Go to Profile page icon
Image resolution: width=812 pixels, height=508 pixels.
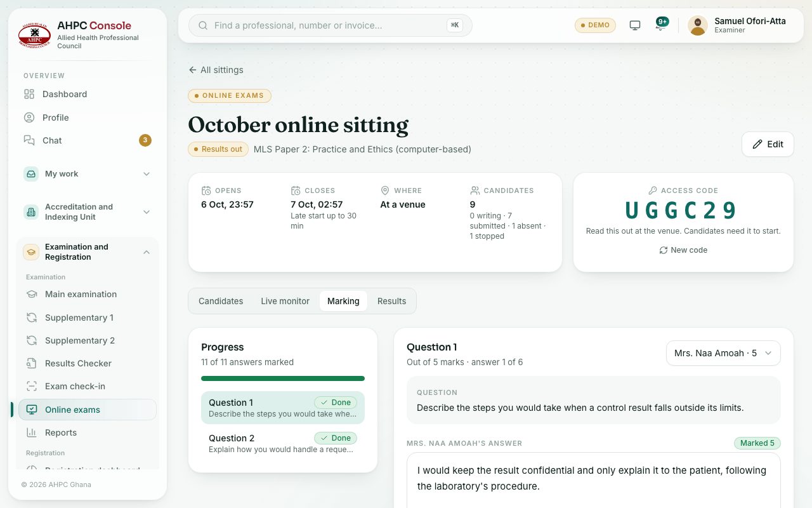click(x=29, y=117)
